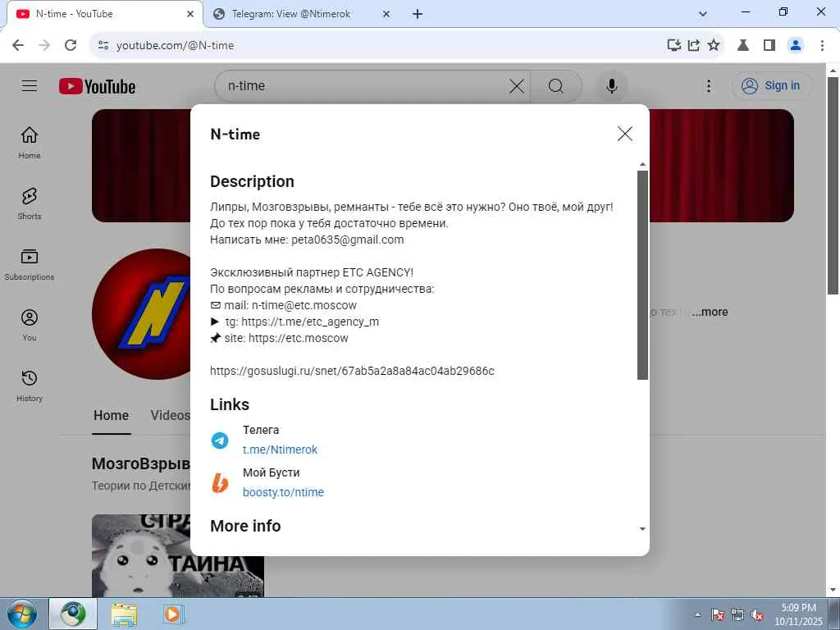Click the dialog scrollbar thumb
Screen dimensions: 840x630
coord(642,275)
